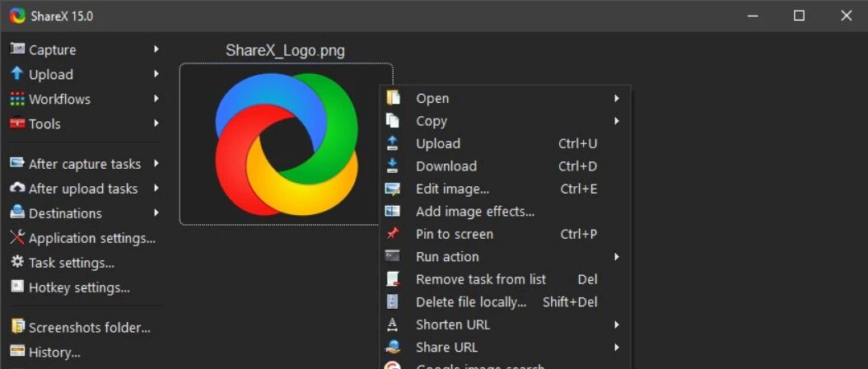Click the Capture camera icon in sidebar
This screenshot has height=369, width=868.
[18, 49]
